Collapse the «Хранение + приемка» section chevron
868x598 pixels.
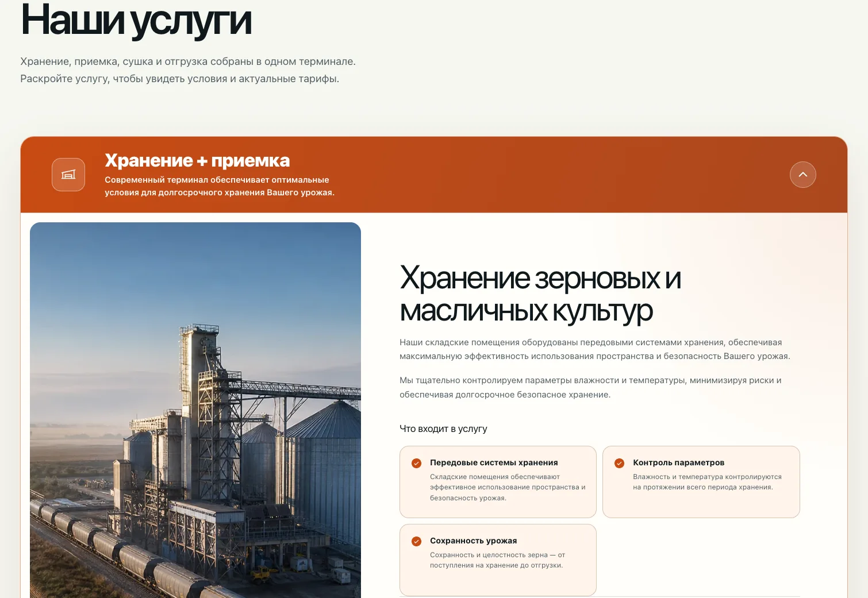[x=802, y=175]
